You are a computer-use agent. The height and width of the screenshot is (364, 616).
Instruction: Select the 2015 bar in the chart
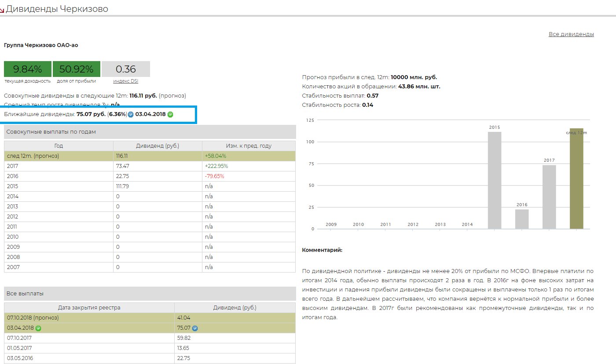pyautogui.click(x=495, y=180)
